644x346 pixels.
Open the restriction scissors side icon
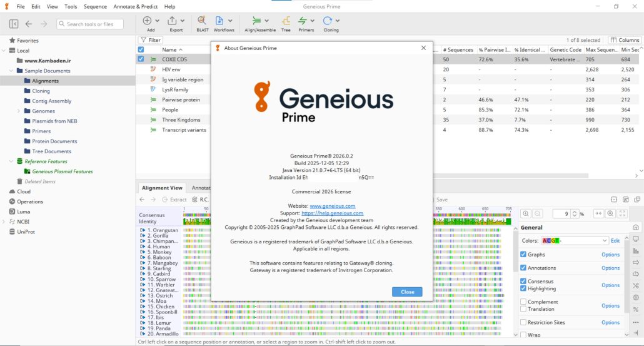636,285
